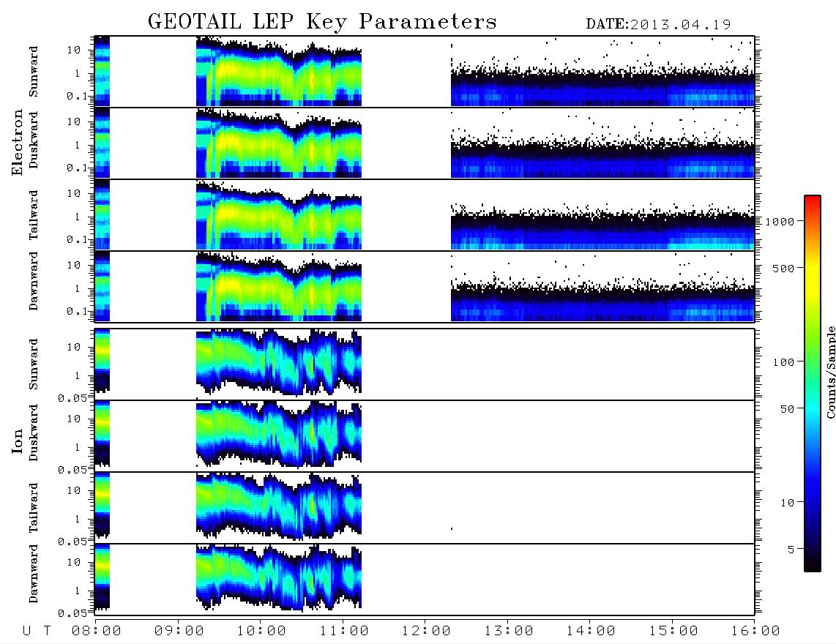Click the 08:00 time tick label
The width and height of the screenshot is (836, 644).
pos(97,631)
